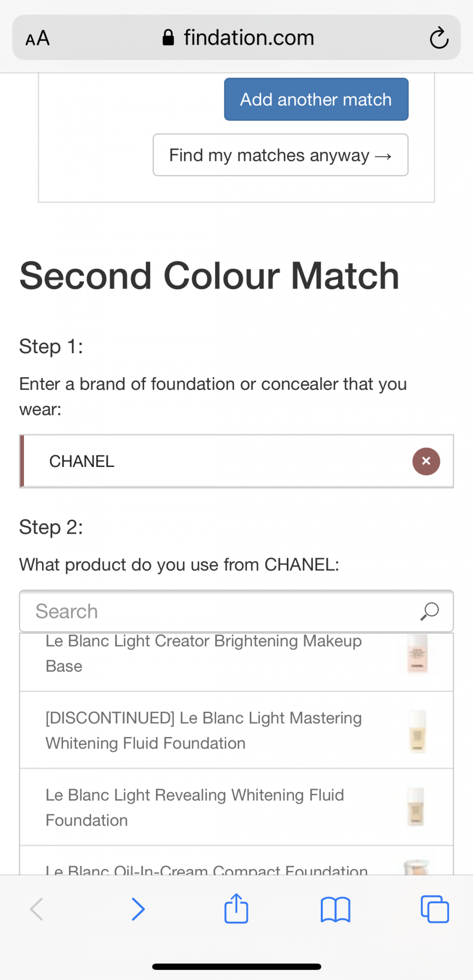Tap the AA reader text size icon
Viewport: 473px width, 980px height.
(38, 38)
